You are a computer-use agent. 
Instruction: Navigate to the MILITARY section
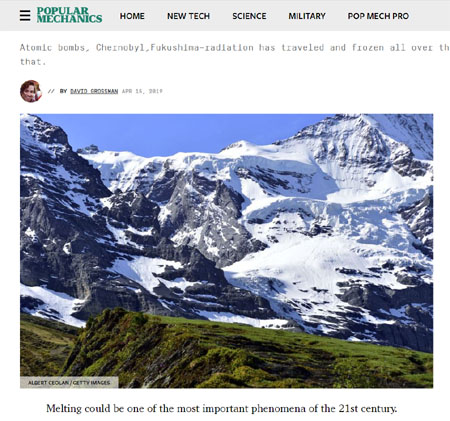click(x=307, y=16)
